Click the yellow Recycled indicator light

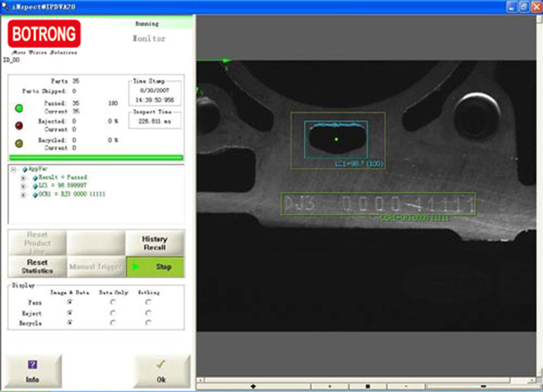tap(19, 143)
